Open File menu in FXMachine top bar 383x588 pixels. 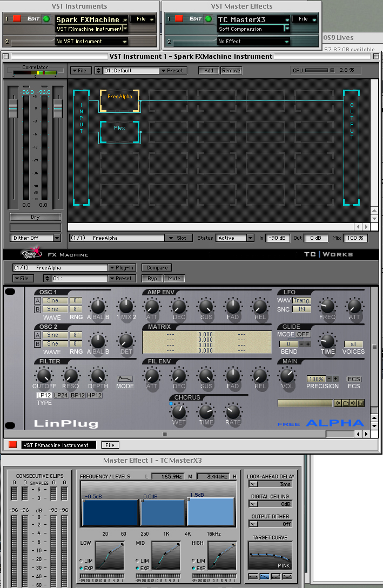coord(80,71)
